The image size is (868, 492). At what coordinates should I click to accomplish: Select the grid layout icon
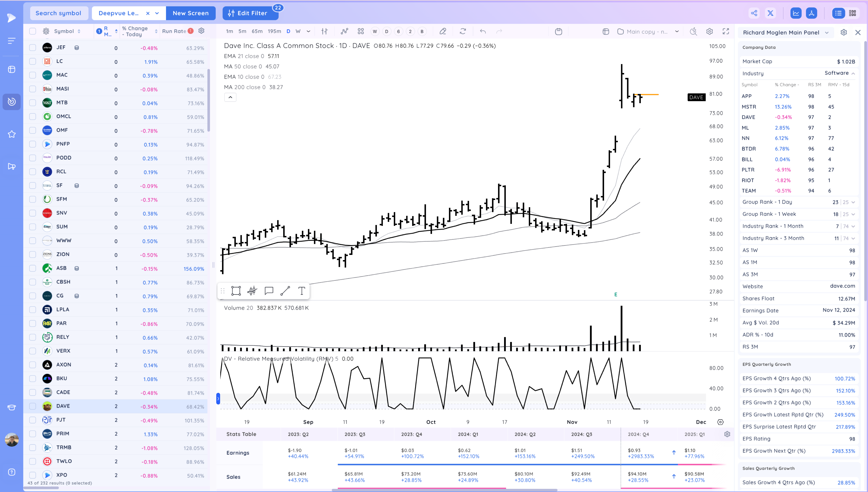point(852,13)
